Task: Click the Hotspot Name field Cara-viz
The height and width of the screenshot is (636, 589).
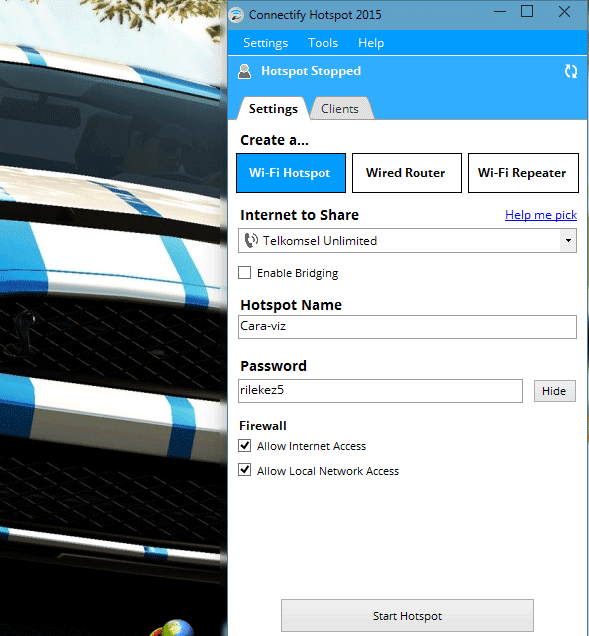Action: [407, 327]
